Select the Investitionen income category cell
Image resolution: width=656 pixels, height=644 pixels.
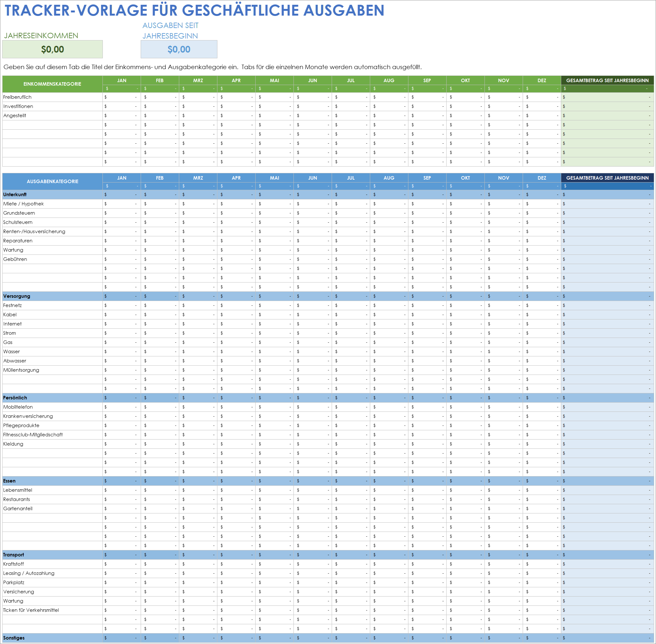click(x=53, y=106)
